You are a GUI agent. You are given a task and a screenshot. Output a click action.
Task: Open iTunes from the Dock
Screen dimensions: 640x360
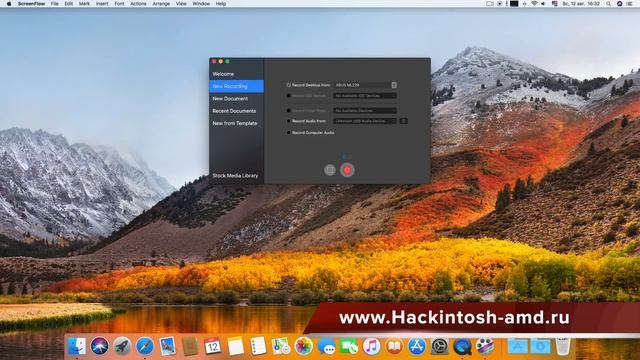[x=371, y=347]
